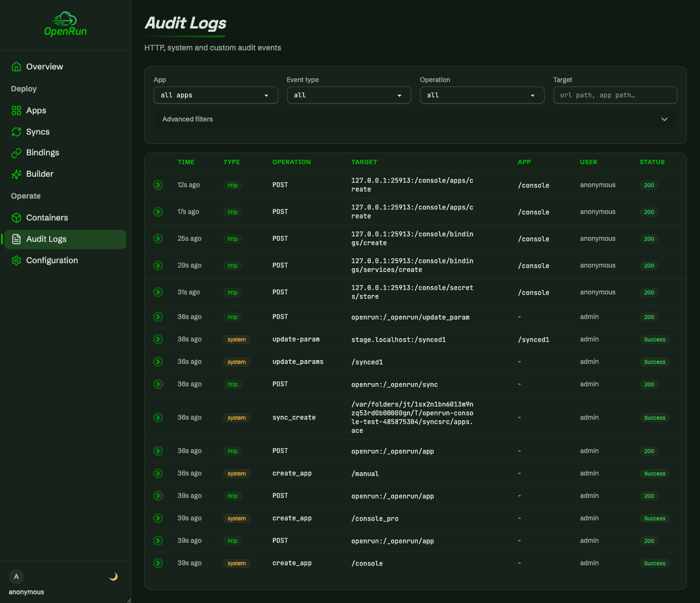
Task: Expand the Advanced filters section
Action: [416, 119]
